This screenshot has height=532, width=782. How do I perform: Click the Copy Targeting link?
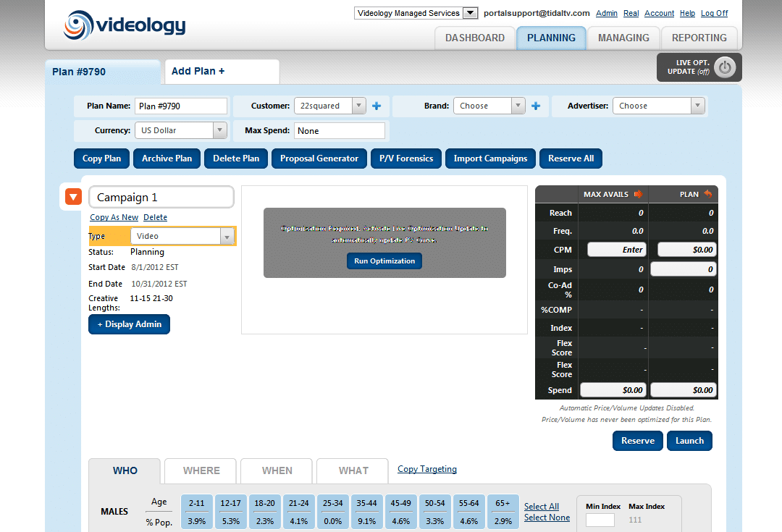427,469
